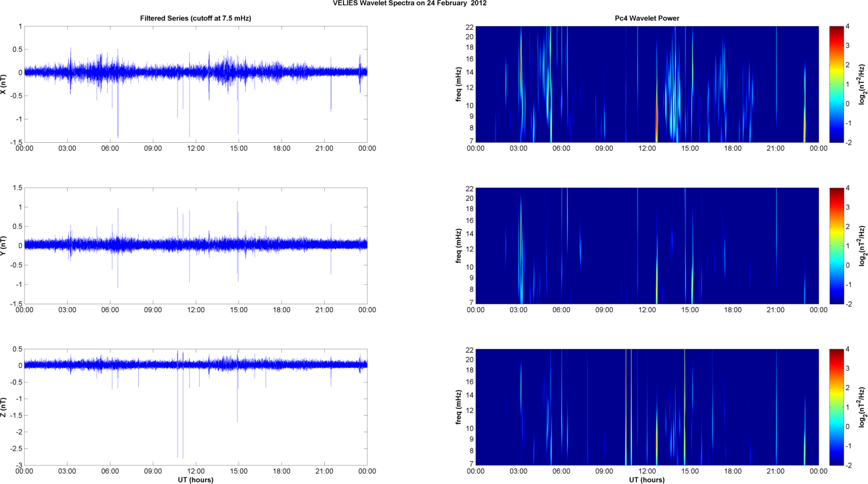868x484 pixels.
Task: Click the "-2" tick on the bottom colorbar
Action: pos(849,465)
